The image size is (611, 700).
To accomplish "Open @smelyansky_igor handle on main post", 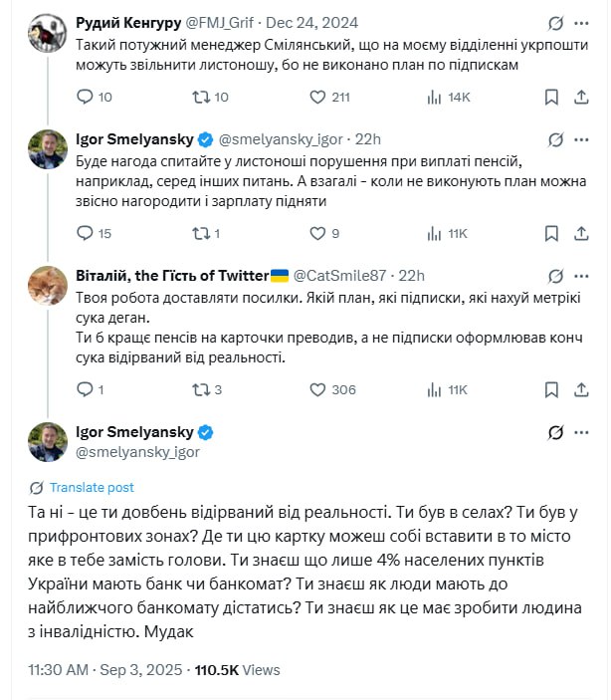I will (x=137, y=451).
